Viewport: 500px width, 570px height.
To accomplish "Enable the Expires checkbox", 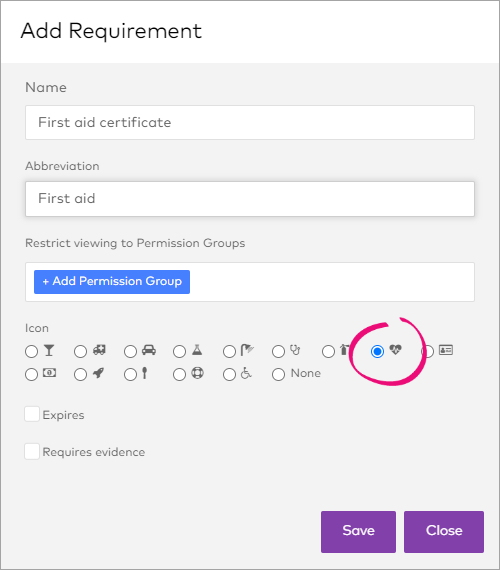I will 32,414.
